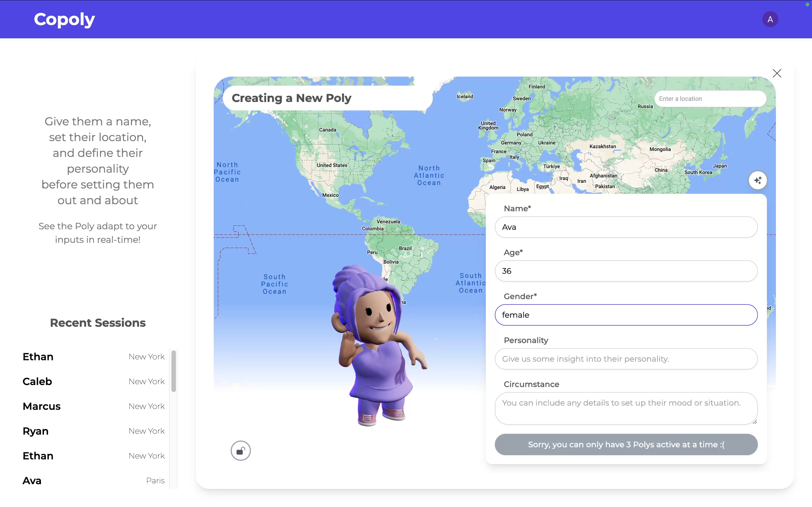Open first Ethan session in Recent Sessions

(94, 357)
